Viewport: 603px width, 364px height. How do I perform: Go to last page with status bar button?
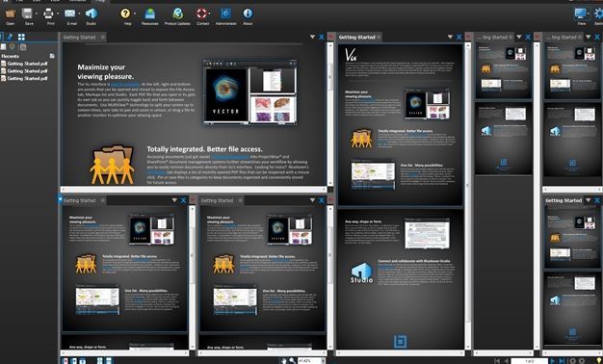click(x=562, y=361)
